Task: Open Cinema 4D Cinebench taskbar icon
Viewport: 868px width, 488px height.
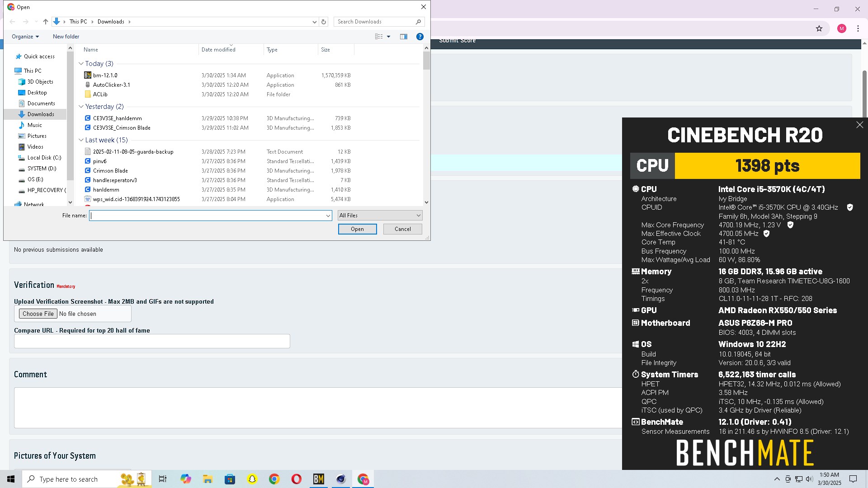Action: (x=341, y=479)
